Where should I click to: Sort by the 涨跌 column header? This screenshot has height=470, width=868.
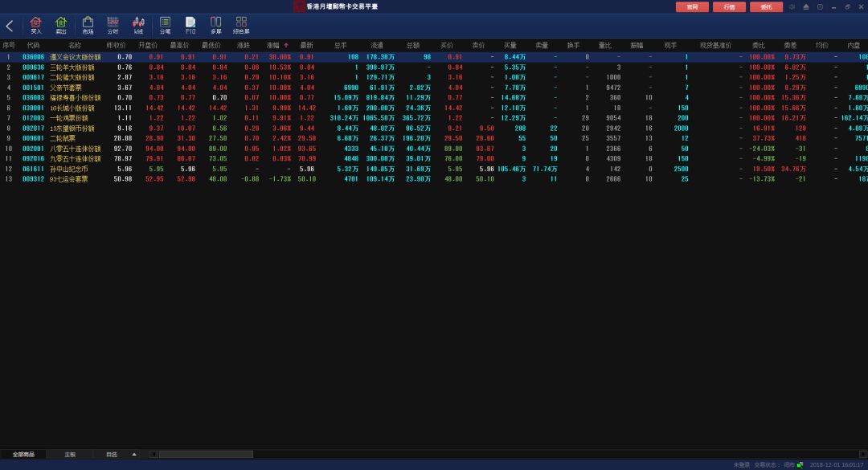coord(243,46)
